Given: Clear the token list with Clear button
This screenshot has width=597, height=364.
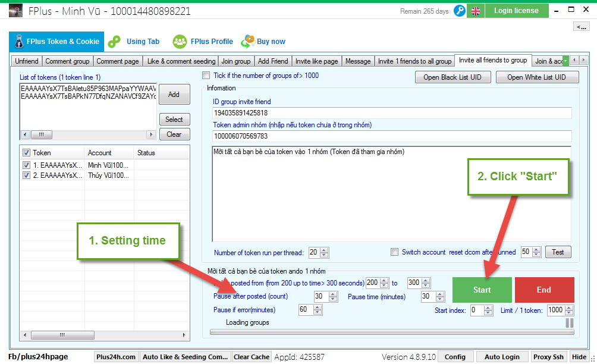Looking at the screenshot, I should pyautogui.click(x=174, y=134).
